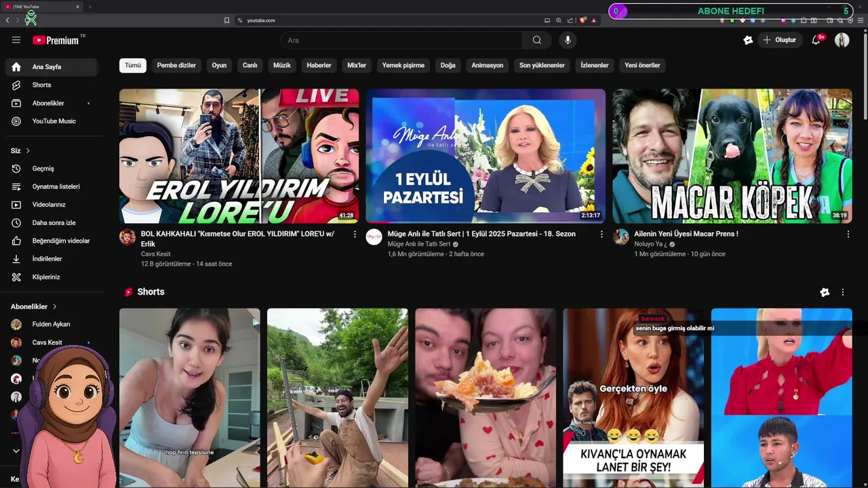Open Oynatma listeleri
868x488 pixels.
(52, 186)
